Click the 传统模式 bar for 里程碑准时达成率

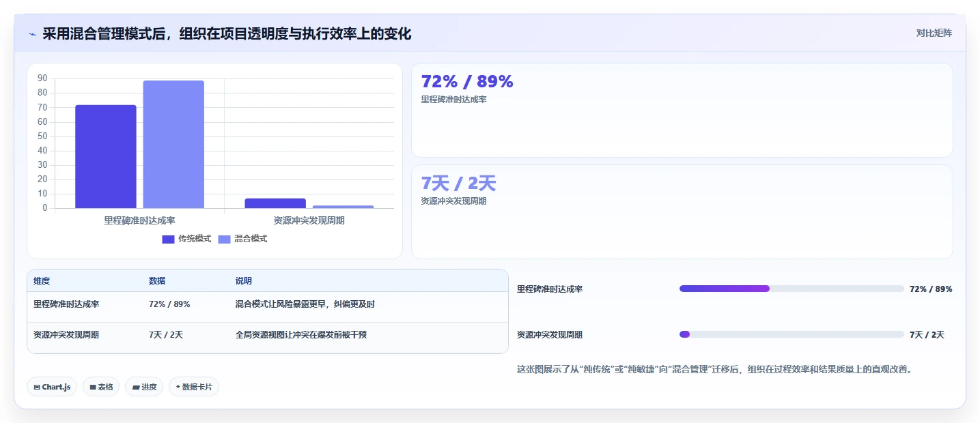point(106,156)
